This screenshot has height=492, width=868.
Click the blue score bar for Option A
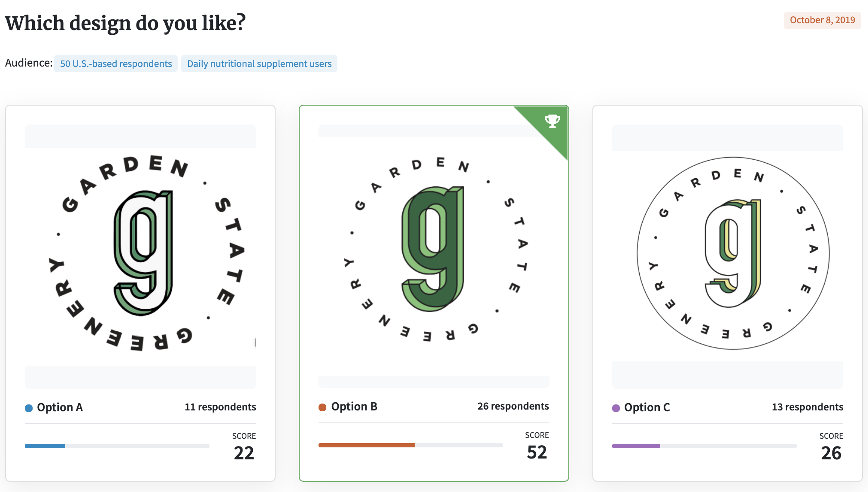[x=45, y=446]
